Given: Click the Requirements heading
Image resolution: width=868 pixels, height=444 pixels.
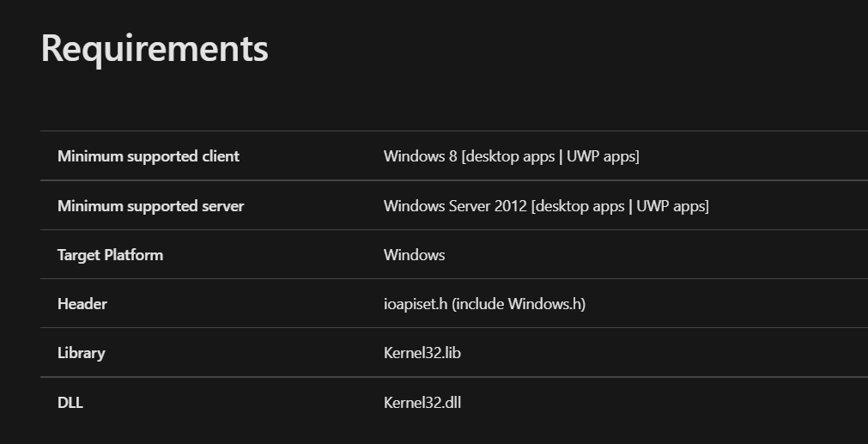Looking at the screenshot, I should [x=155, y=48].
